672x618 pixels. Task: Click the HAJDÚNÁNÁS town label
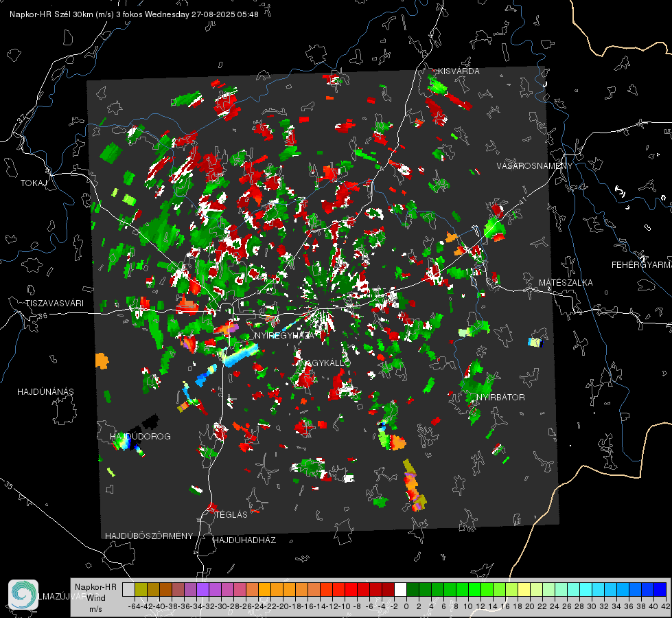point(45,392)
